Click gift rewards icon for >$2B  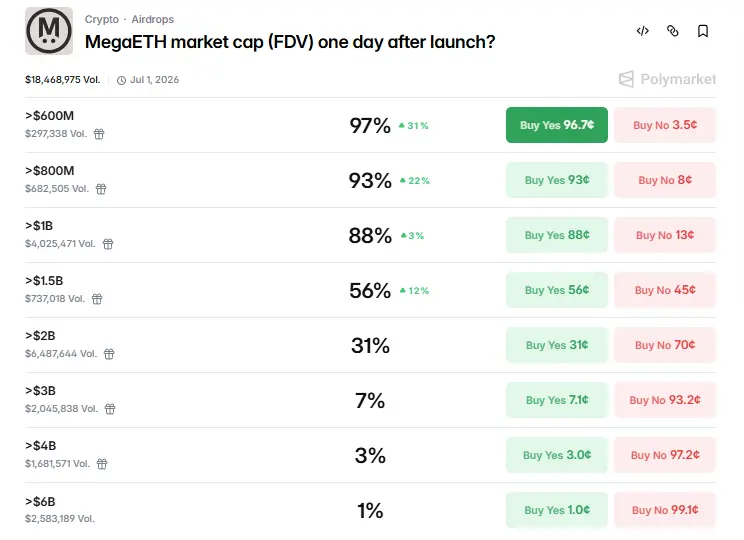(109, 353)
